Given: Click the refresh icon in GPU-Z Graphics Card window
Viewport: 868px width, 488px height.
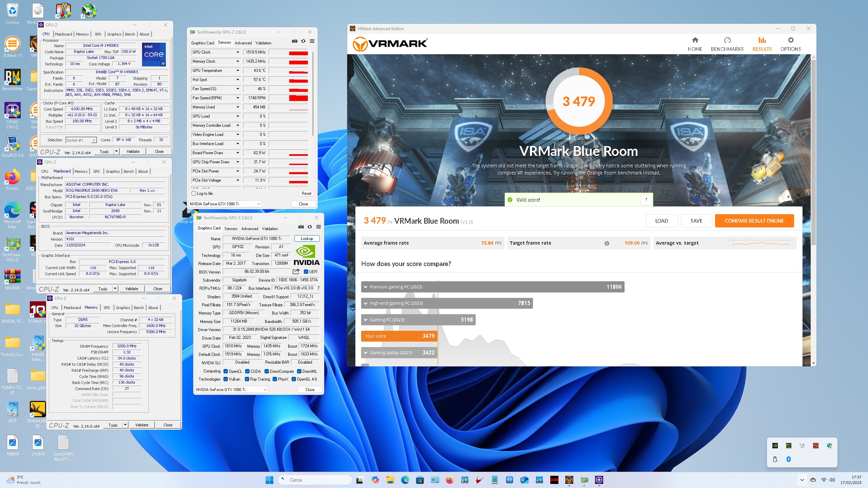Looking at the screenshot, I should (310, 227).
